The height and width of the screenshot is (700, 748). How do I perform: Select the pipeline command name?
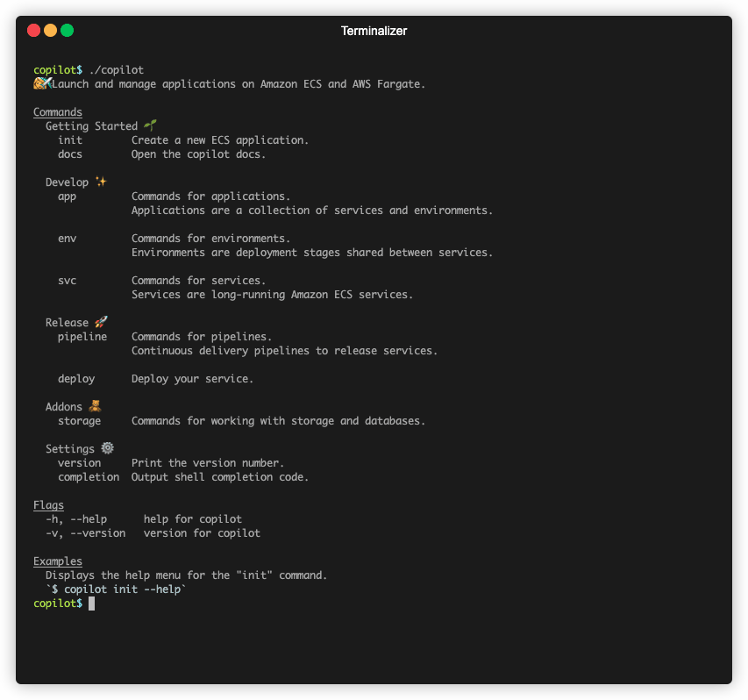click(x=82, y=337)
